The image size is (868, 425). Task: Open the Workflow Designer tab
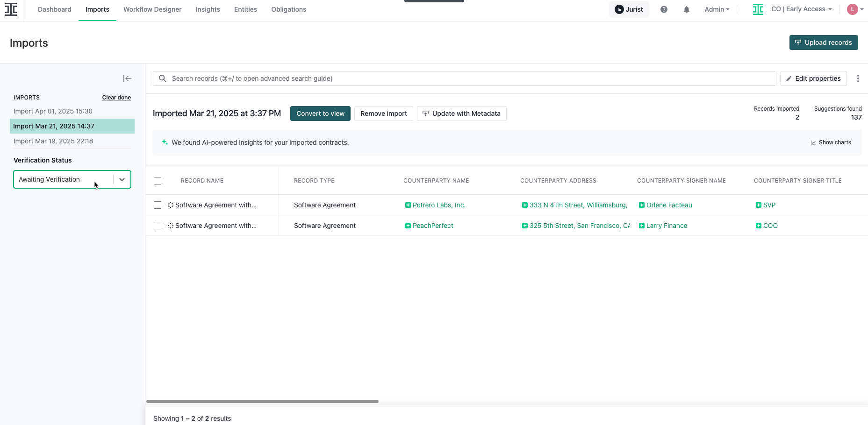152,9
